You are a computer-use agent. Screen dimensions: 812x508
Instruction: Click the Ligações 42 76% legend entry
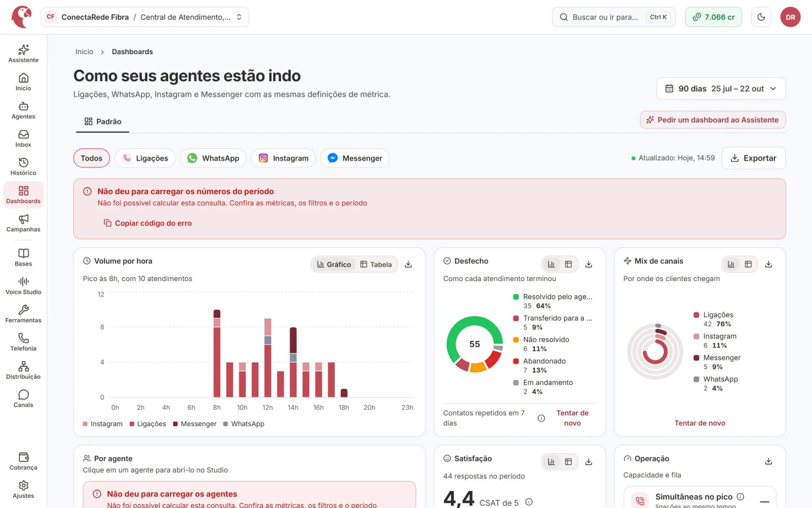713,319
